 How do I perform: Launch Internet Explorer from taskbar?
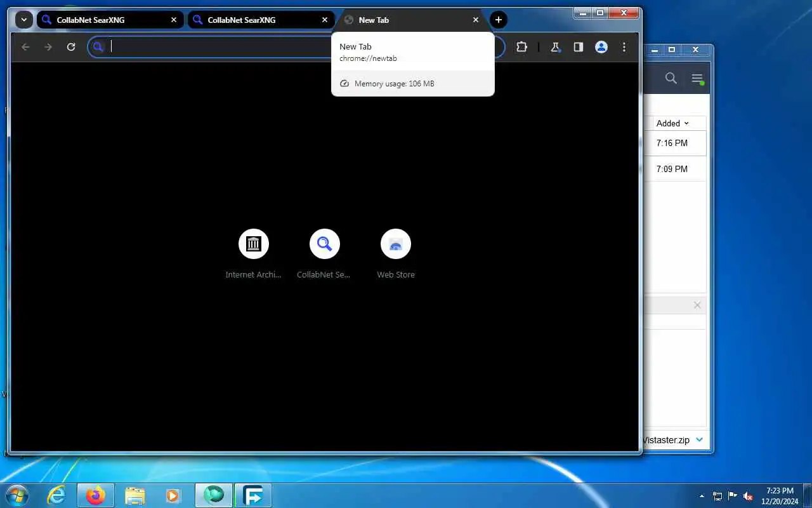pyautogui.click(x=56, y=495)
